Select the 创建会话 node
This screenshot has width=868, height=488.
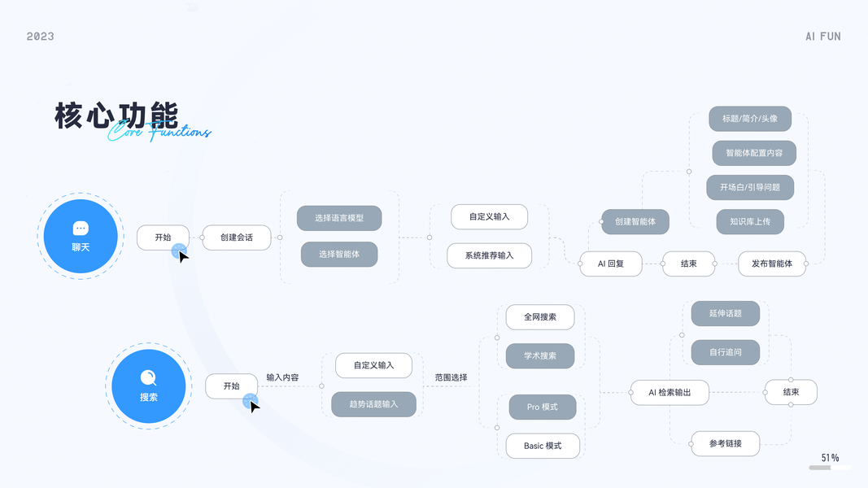coord(236,237)
